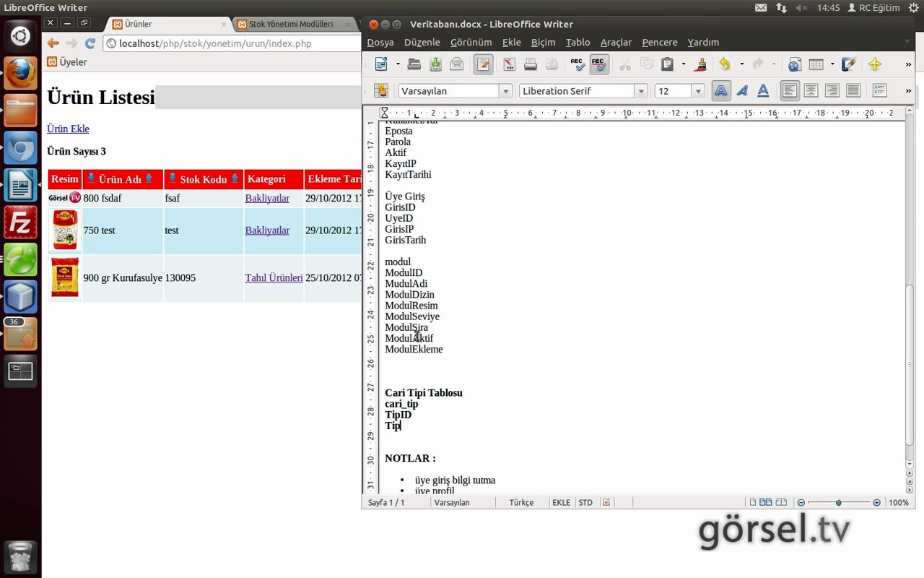924x578 pixels.
Task: Run Spelling and Grammar check icon
Action: pos(577,64)
